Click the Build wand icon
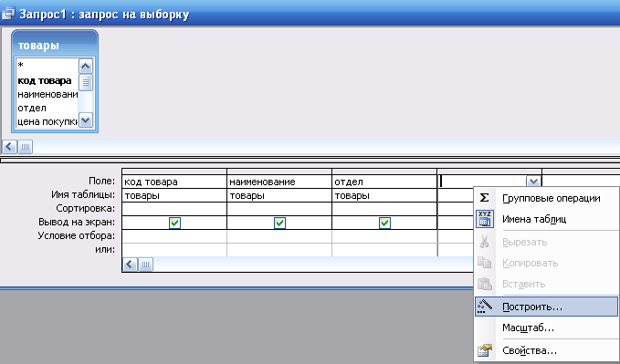The width and height of the screenshot is (620, 364). point(484,307)
